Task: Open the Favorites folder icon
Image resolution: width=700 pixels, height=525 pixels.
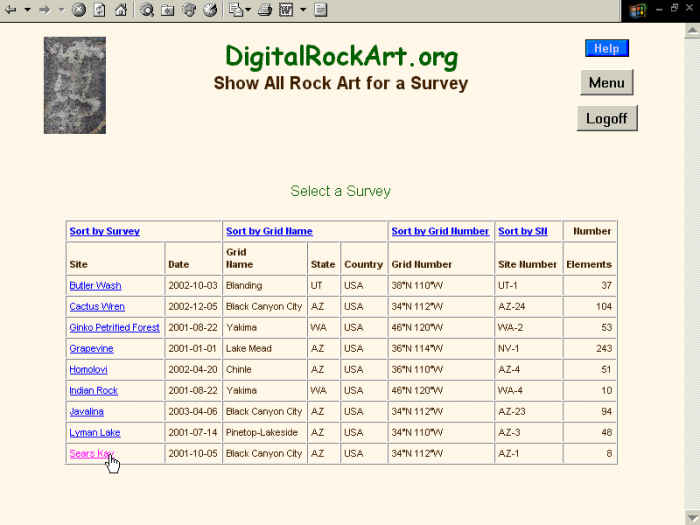Action: [x=167, y=10]
